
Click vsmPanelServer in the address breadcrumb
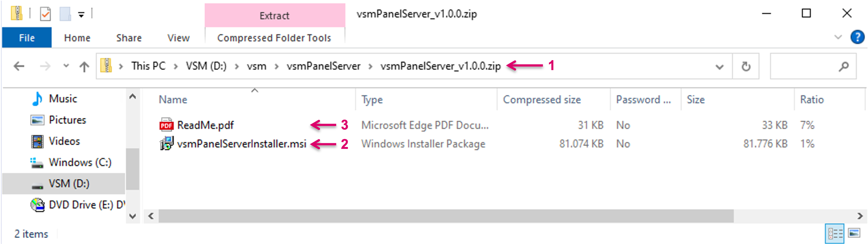point(323,66)
